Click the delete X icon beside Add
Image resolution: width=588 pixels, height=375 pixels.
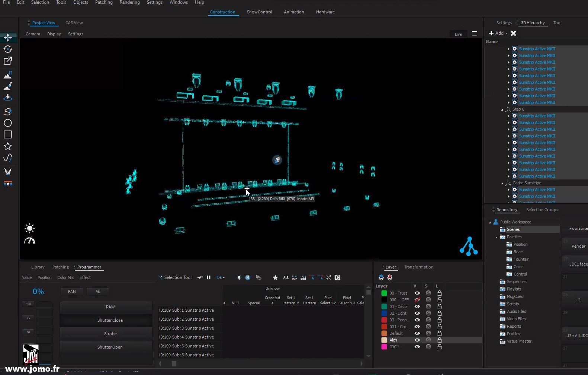[x=513, y=34]
